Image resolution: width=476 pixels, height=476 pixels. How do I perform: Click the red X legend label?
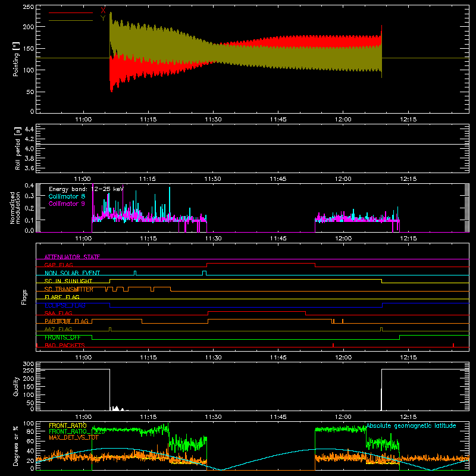tap(103, 11)
